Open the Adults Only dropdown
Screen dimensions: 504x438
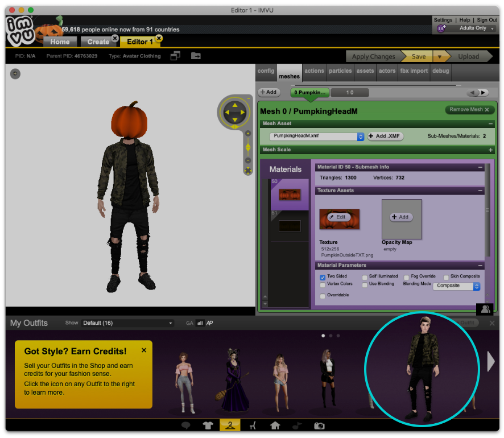tap(476, 28)
